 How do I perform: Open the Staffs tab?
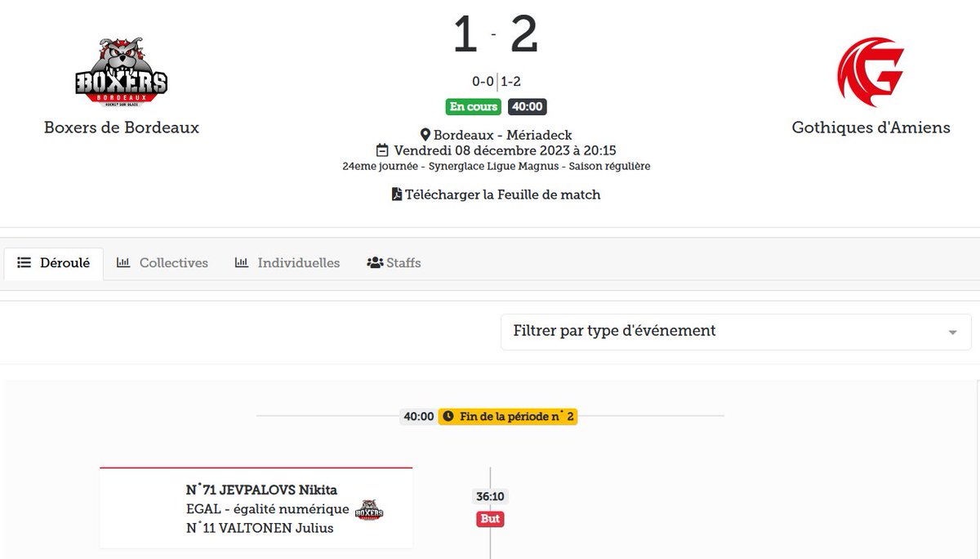pyautogui.click(x=394, y=263)
